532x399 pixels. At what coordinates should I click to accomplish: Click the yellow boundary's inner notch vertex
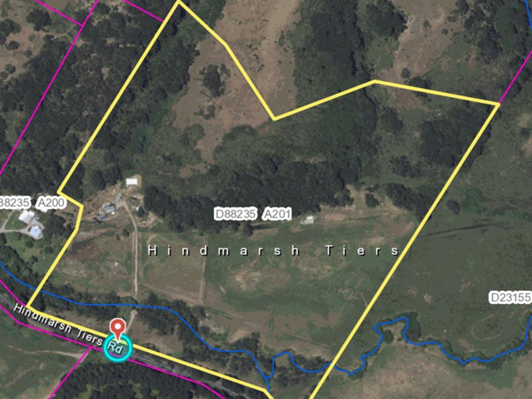[274, 119]
